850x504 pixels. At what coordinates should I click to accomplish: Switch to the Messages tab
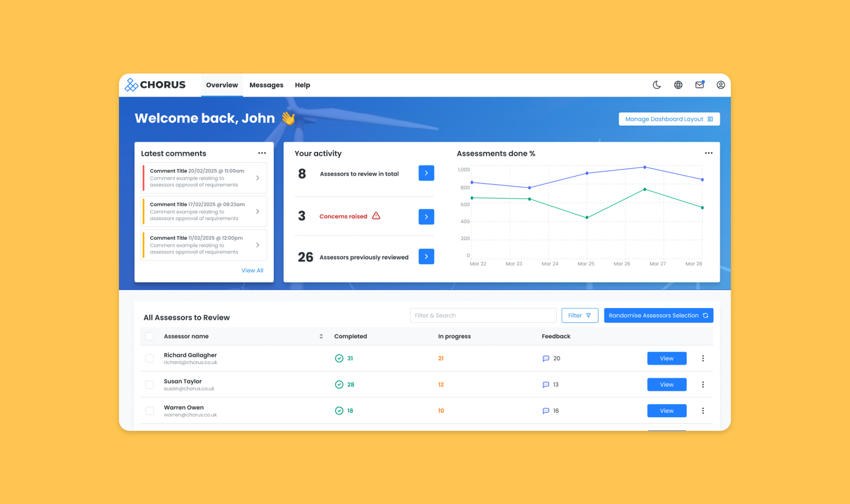(x=266, y=85)
